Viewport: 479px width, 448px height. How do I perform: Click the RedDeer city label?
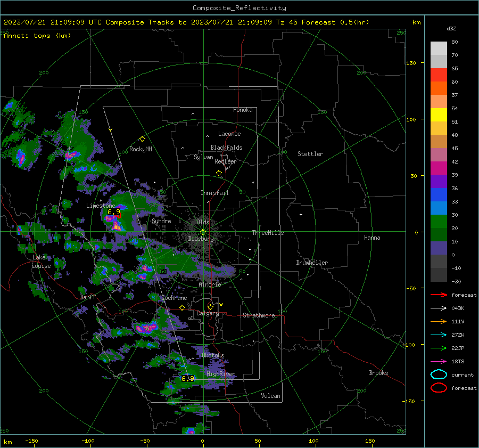pyautogui.click(x=226, y=161)
